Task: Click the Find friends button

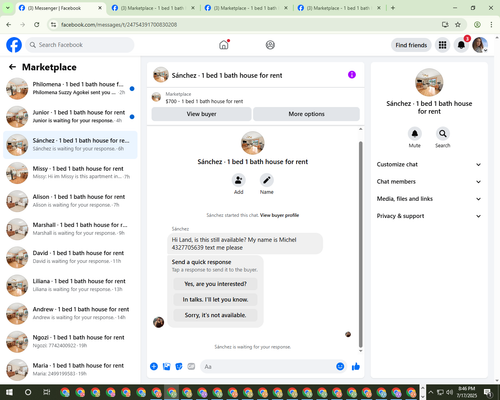Action: point(411,45)
